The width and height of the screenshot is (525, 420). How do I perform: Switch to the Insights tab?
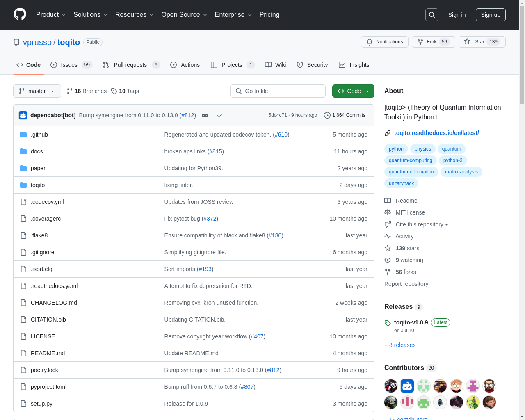(x=354, y=65)
